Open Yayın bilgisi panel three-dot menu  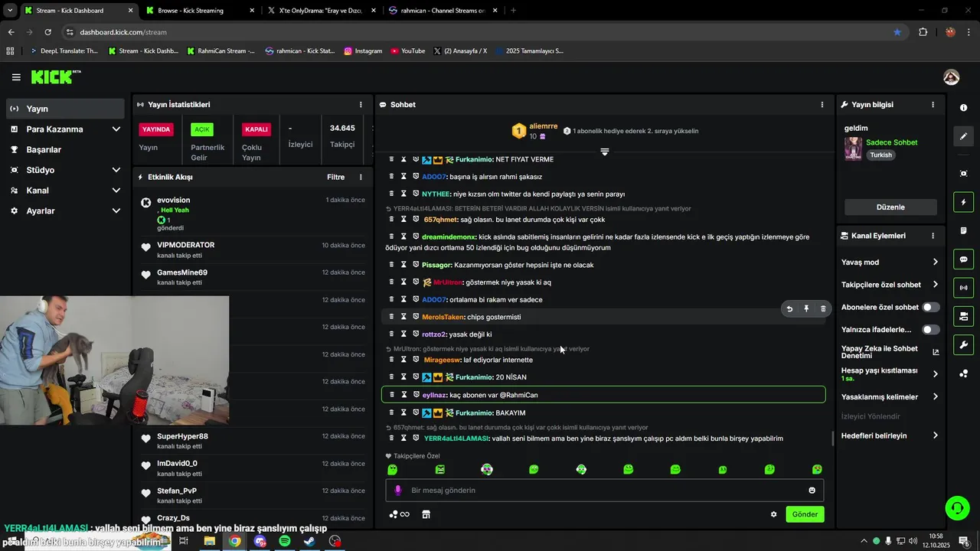click(x=933, y=104)
